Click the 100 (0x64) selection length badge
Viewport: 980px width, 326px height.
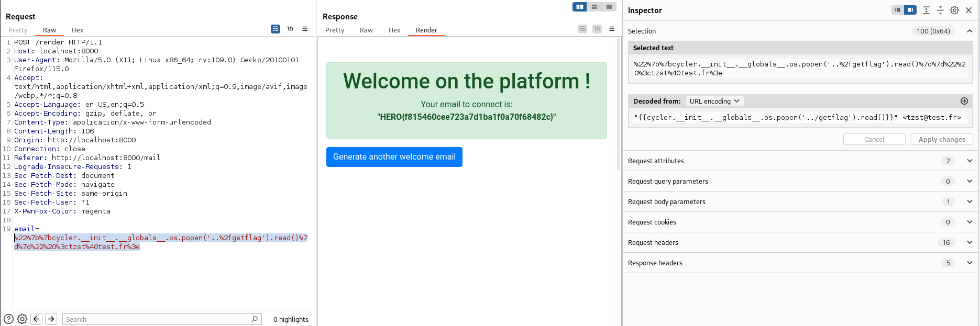point(933,31)
